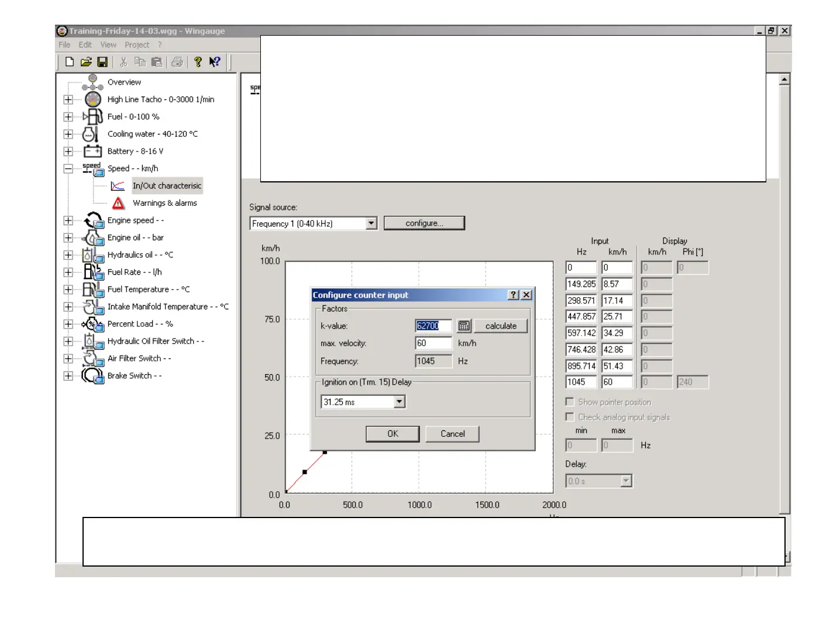The height and width of the screenshot is (628, 840).
Task: Select the Cooling water icon
Action: point(91,134)
